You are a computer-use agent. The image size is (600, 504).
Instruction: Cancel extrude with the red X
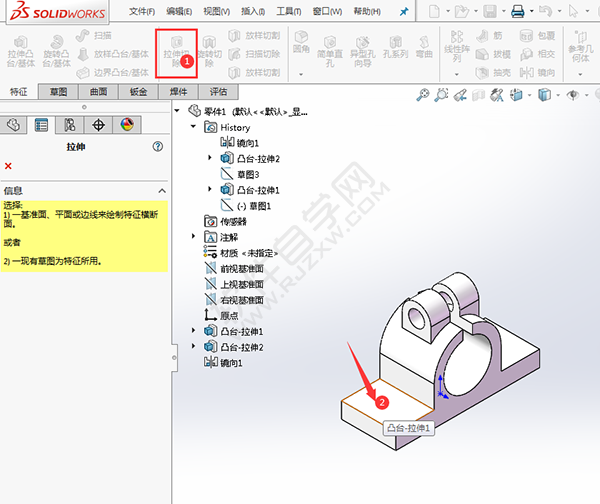click(x=8, y=166)
